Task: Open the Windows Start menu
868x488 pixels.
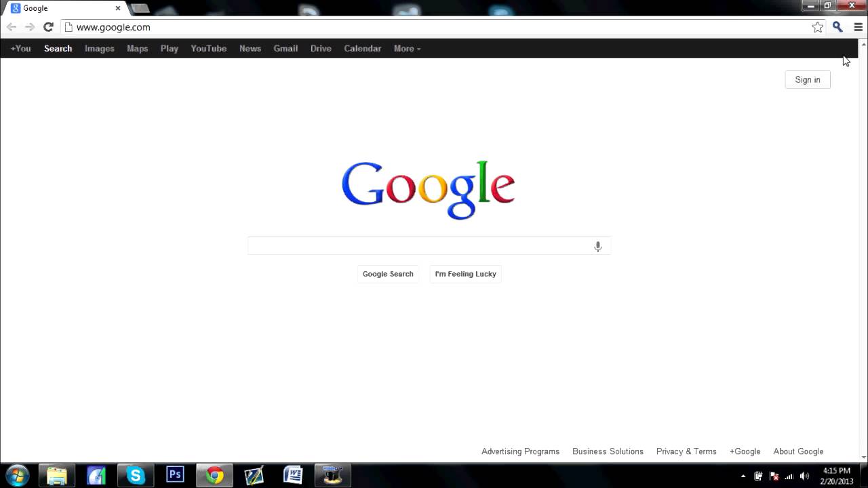Action: pyautogui.click(x=17, y=475)
